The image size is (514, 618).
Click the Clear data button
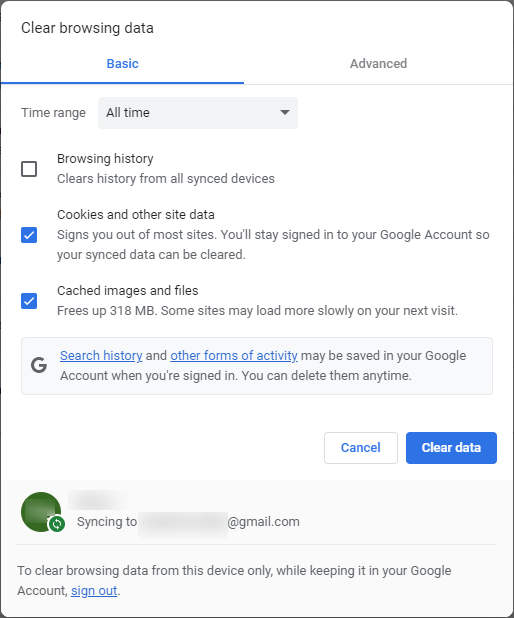click(x=451, y=448)
